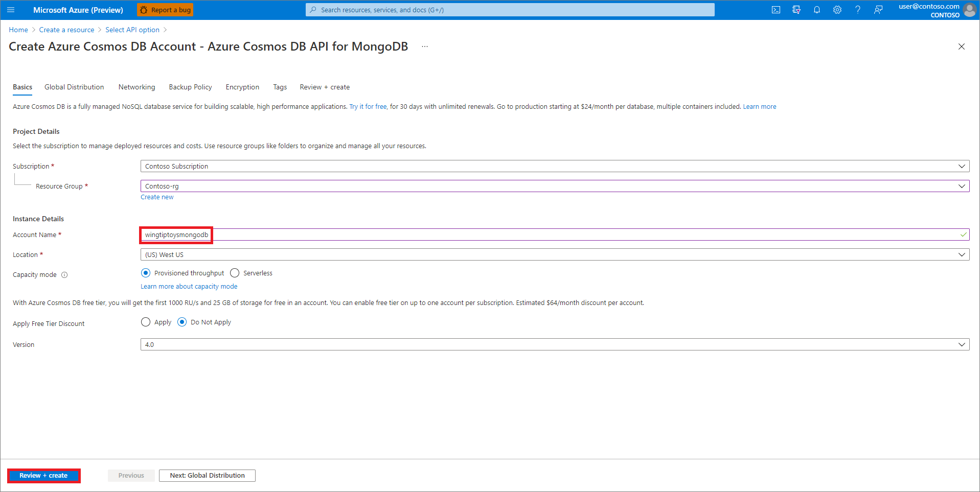
Task: Open the portal settings gear
Action: click(x=837, y=9)
